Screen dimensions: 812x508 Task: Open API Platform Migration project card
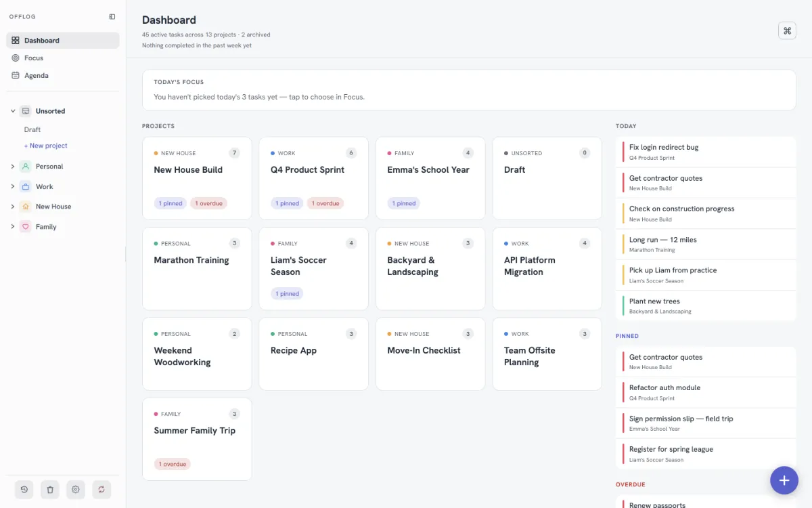point(547,269)
